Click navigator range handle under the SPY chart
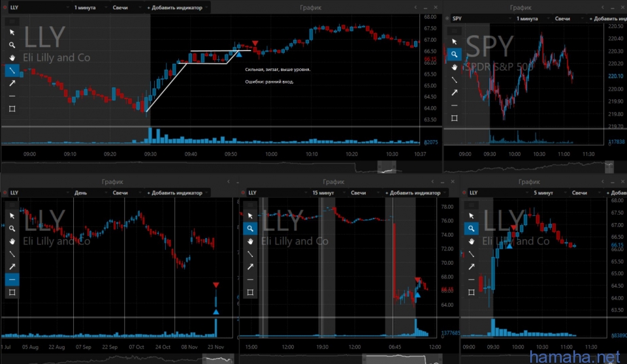 pyautogui.click(x=609, y=167)
